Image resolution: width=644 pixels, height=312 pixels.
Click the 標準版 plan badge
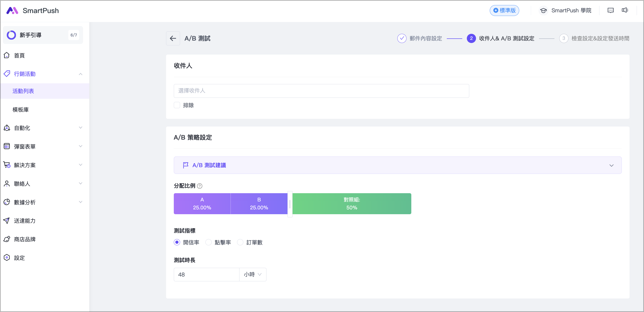click(504, 11)
